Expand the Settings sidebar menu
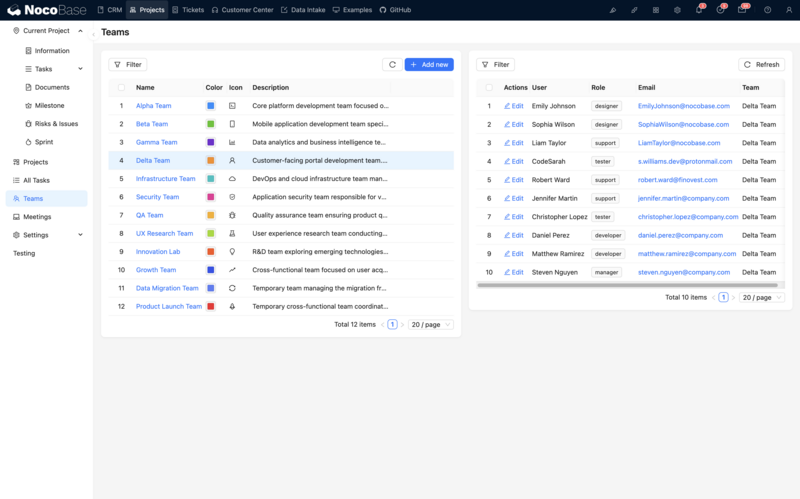 coord(80,235)
